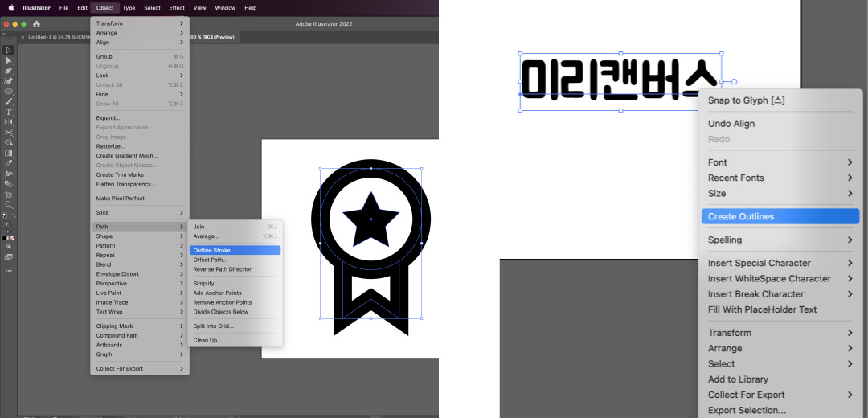The height and width of the screenshot is (418, 868).
Task: Open the Illustrator application menu
Action: 36,8
